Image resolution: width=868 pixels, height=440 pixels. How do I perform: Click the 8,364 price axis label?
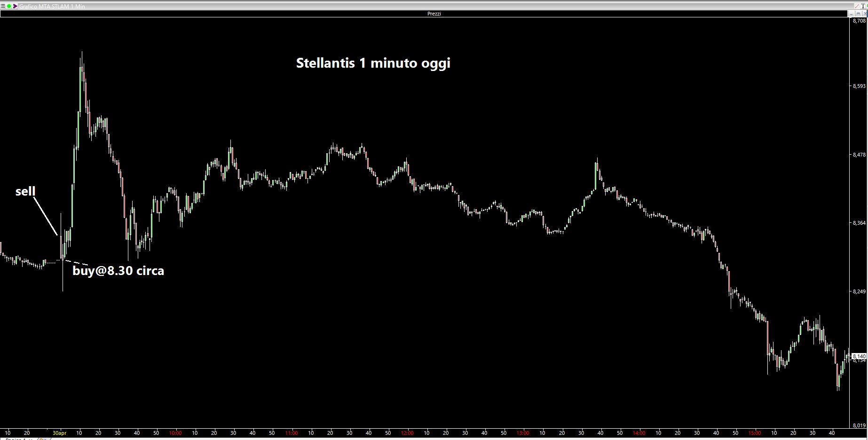pos(859,223)
